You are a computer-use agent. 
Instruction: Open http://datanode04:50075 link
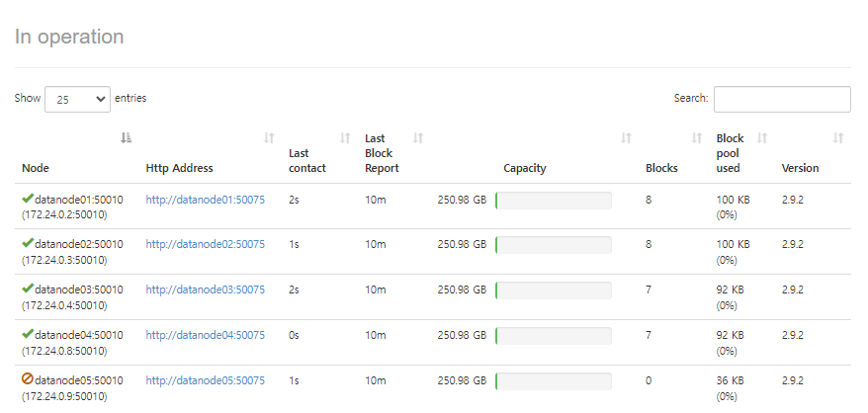coord(206,335)
